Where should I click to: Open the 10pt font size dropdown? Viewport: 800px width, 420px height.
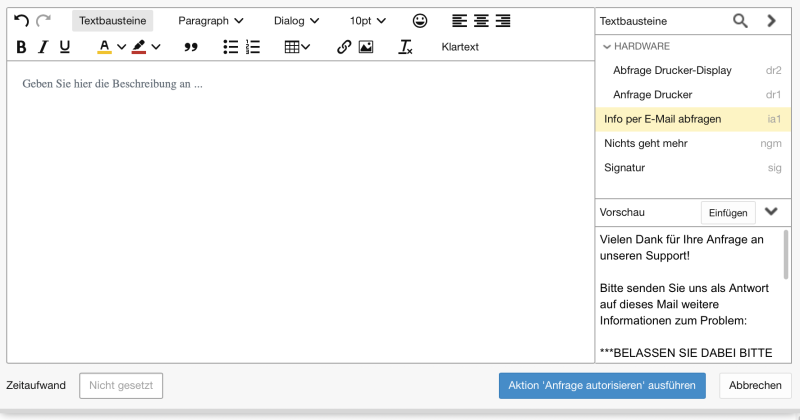pyautogui.click(x=367, y=20)
